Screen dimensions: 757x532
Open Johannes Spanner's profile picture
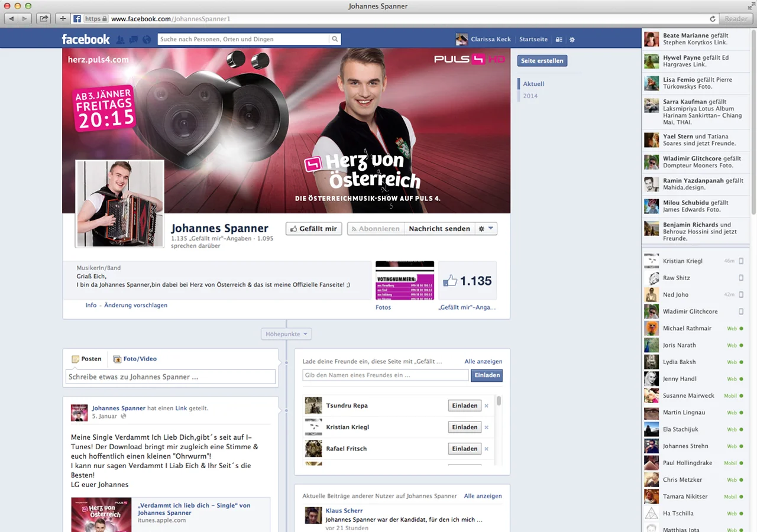(x=119, y=203)
